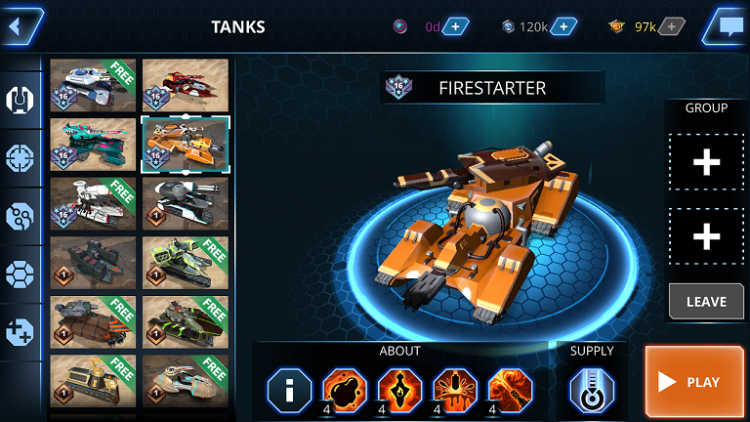
Task: Select the fire blob ability icon
Action: click(344, 391)
